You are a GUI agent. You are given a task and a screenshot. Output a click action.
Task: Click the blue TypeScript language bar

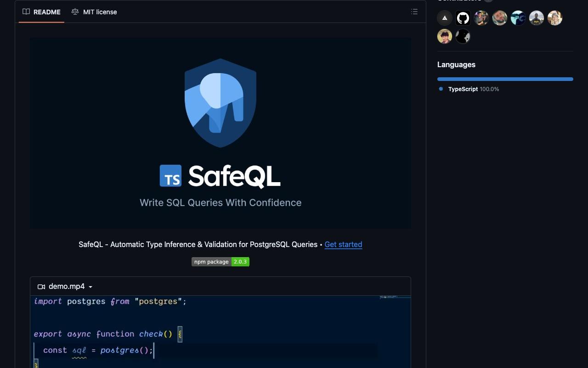[505, 79]
